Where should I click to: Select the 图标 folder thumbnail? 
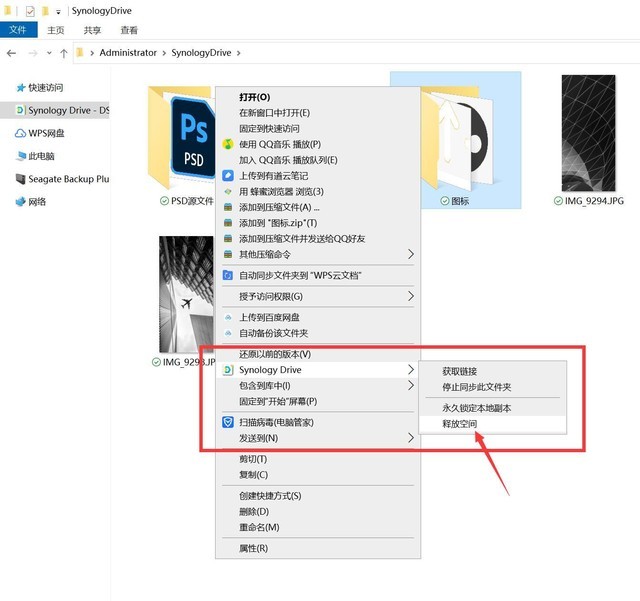click(x=456, y=139)
